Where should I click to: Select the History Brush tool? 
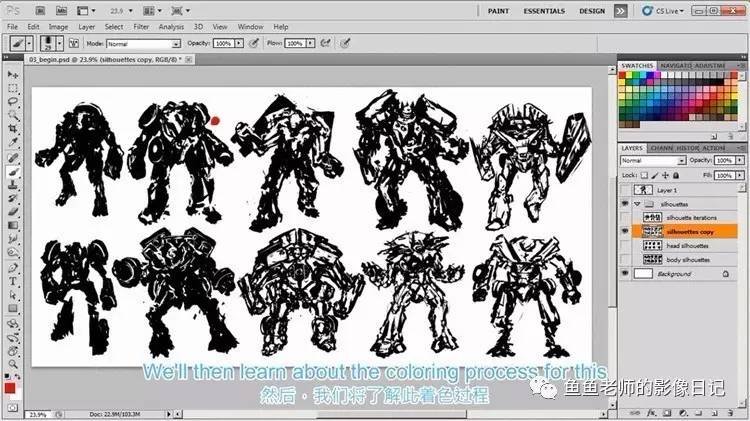tap(13, 199)
